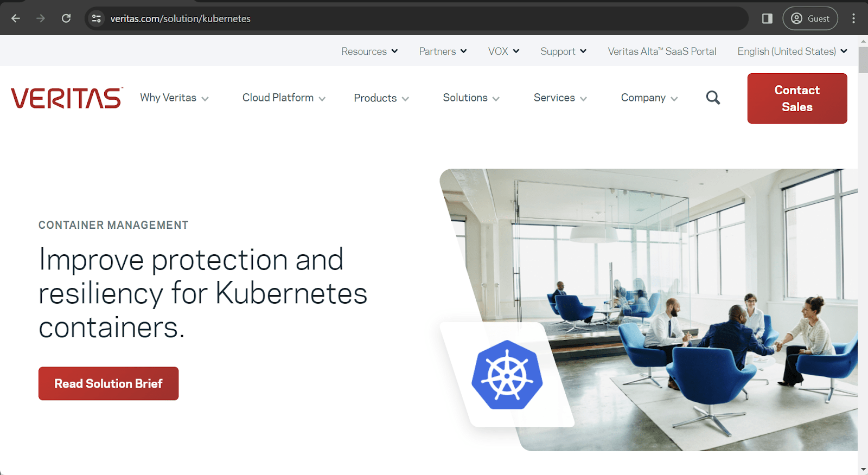Open the Solutions menu

(471, 98)
